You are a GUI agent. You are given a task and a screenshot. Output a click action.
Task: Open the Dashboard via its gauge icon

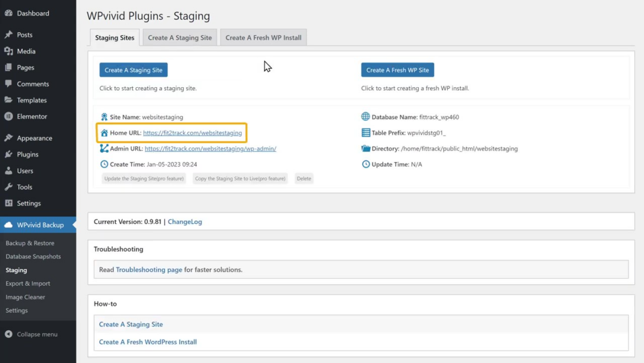tap(8, 13)
